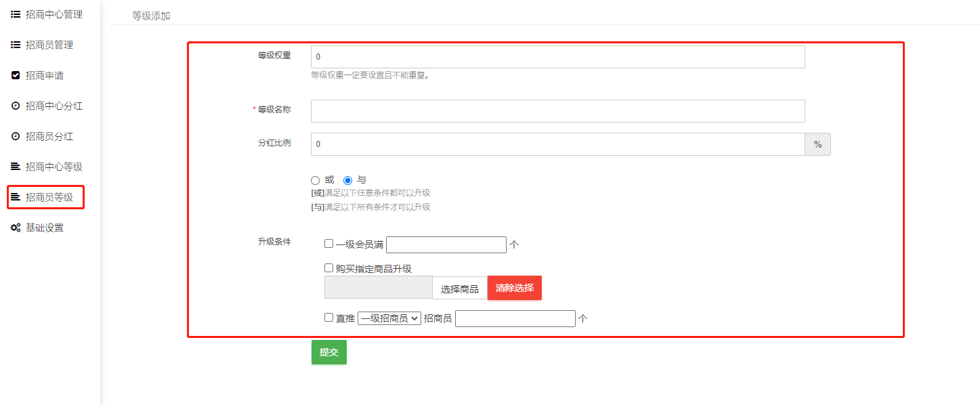The height and width of the screenshot is (405, 980).
Task: Click the 等级名称 label
Action: [274, 110]
